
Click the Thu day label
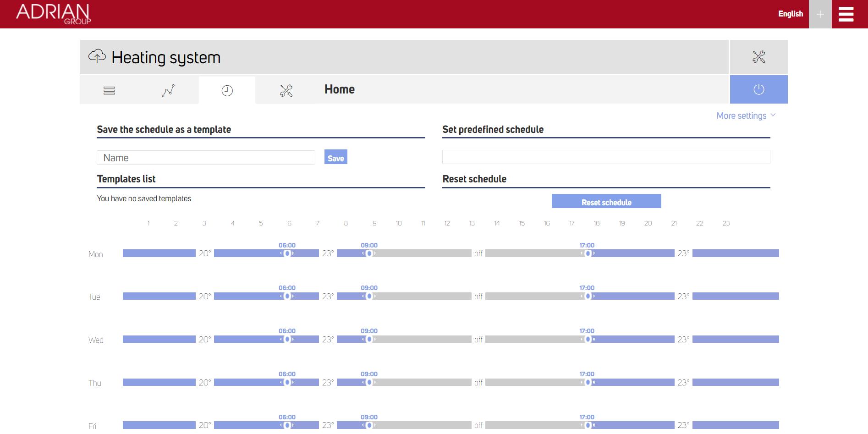pos(95,383)
